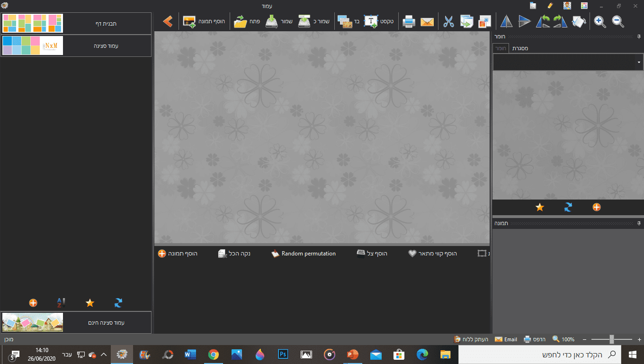Show hidden tray icons with the chevron
This screenshot has height=364, width=644.
[x=104, y=355]
